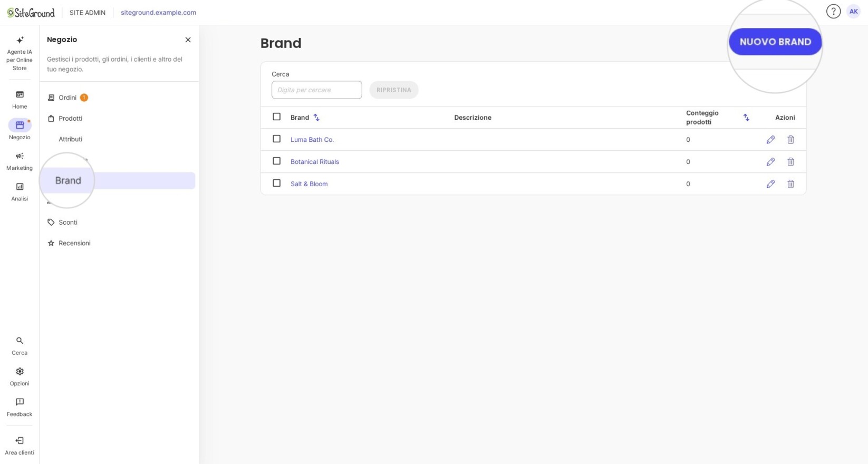Edit the Salt & Bloom brand
868x464 pixels.
(x=770, y=184)
